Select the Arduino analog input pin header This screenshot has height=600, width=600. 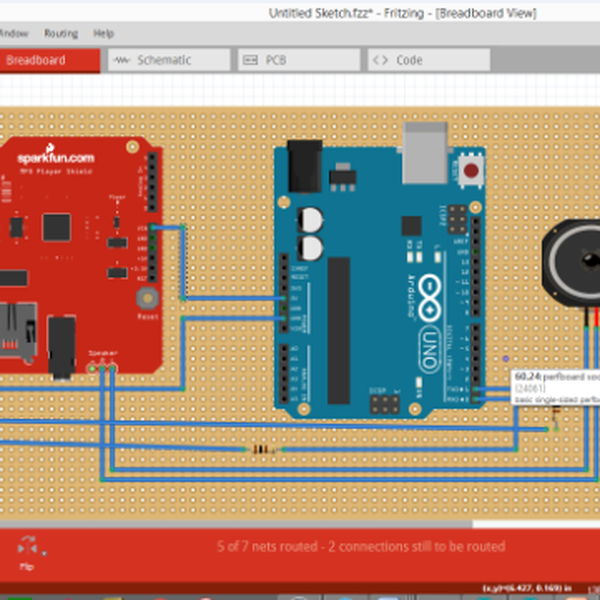point(284,374)
